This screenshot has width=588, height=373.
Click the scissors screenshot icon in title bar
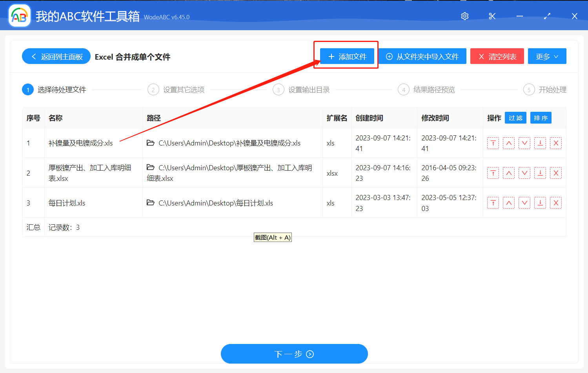click(492, 16)
